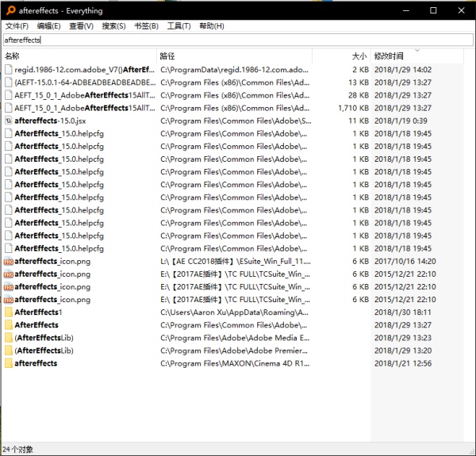
Task: Click path L:\【AE CC2018插件】\ESuite_Win_Full
Action: (236, 261)
